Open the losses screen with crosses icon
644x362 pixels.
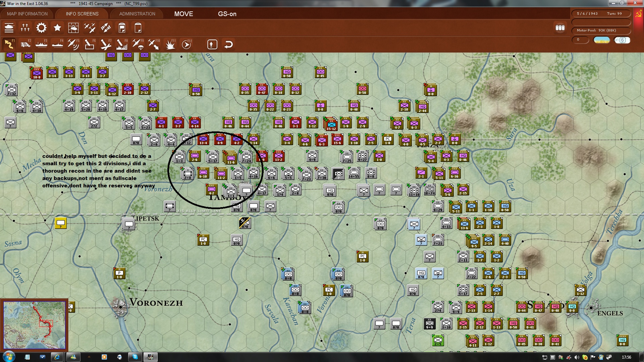(x=25, y=28)
